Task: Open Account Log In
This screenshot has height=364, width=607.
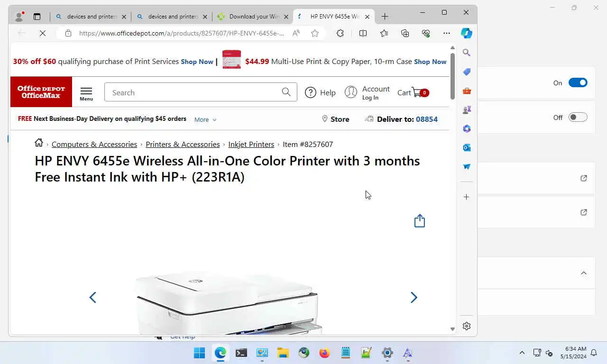Action: (x=367, y=92)
